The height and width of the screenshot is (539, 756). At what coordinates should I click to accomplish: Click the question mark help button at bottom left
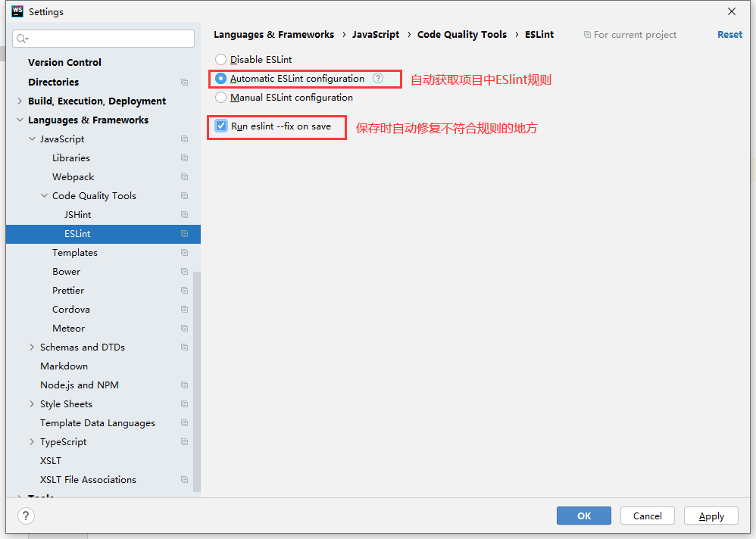point(26,516)
